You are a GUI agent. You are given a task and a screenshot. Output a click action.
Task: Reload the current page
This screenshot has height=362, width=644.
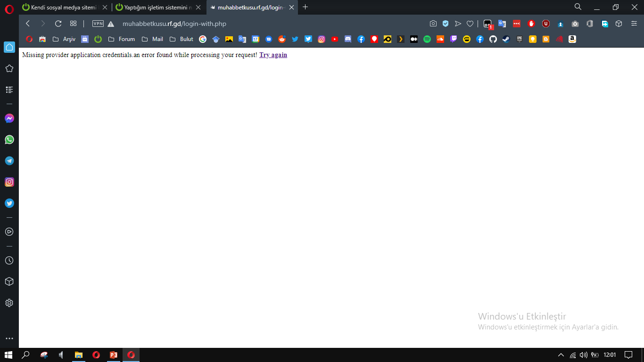pos(58,24)
